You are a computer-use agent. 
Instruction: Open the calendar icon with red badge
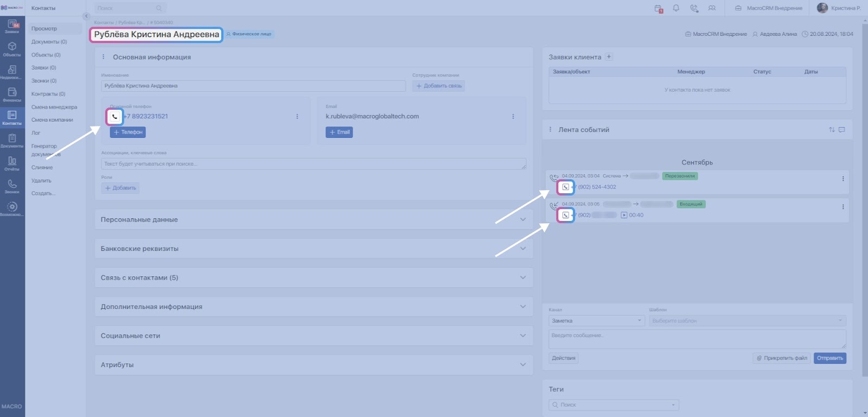658,8
